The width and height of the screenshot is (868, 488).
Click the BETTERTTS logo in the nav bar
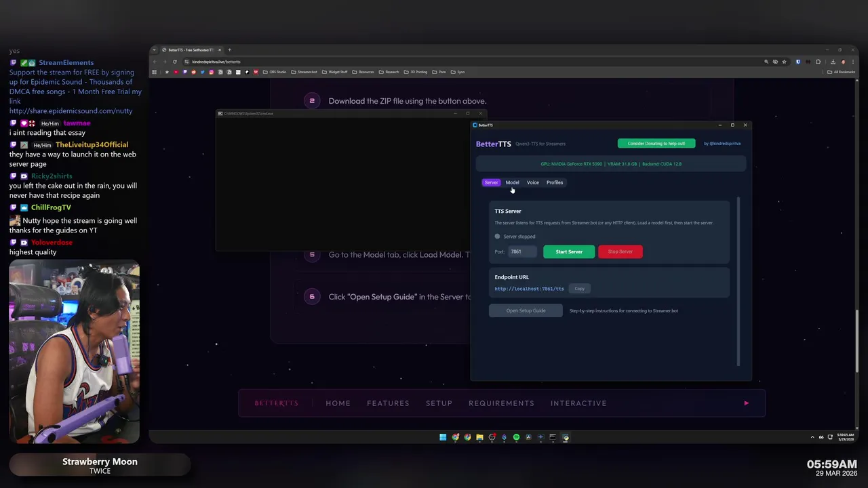[x=276, y=403]
